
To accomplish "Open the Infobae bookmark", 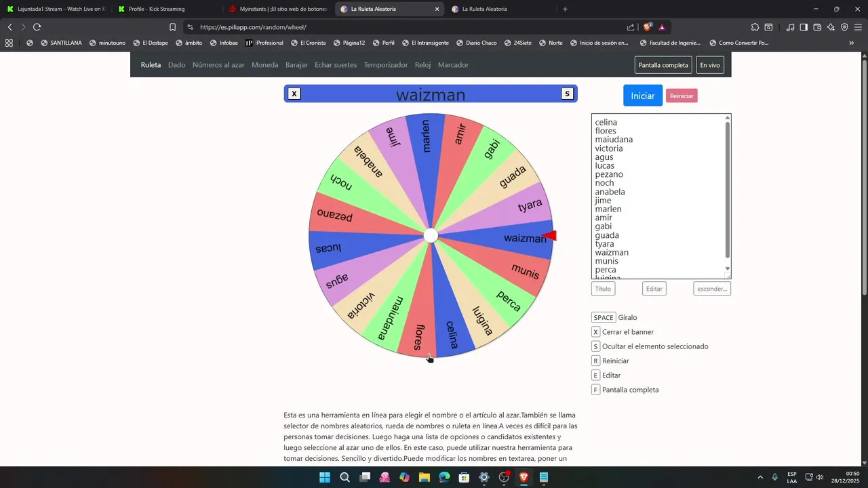I will click(224, 43).
